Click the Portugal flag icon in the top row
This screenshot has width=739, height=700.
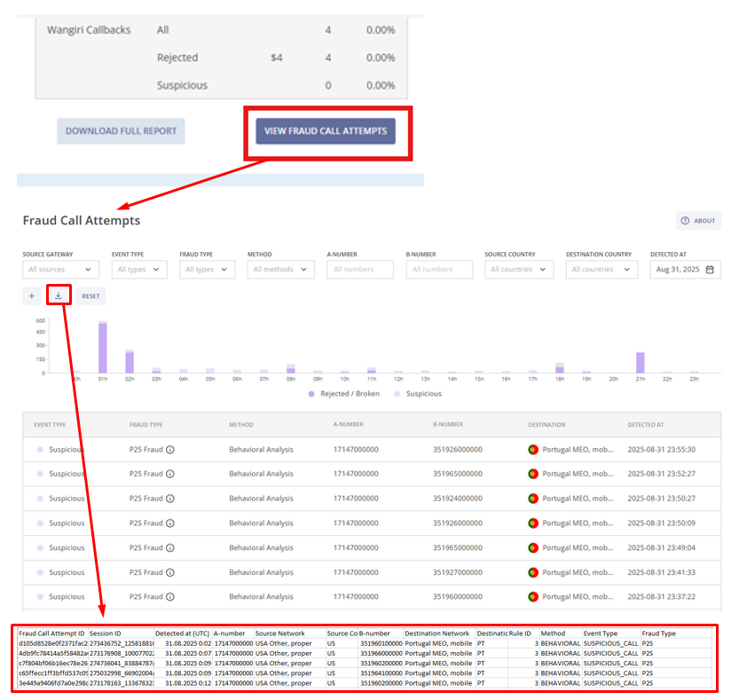(531, 449)
